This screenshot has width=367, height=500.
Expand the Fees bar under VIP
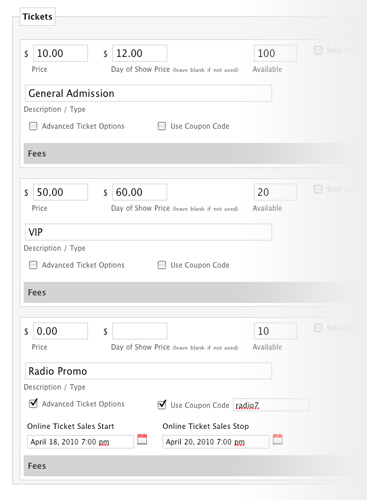[x=188, y=292]
